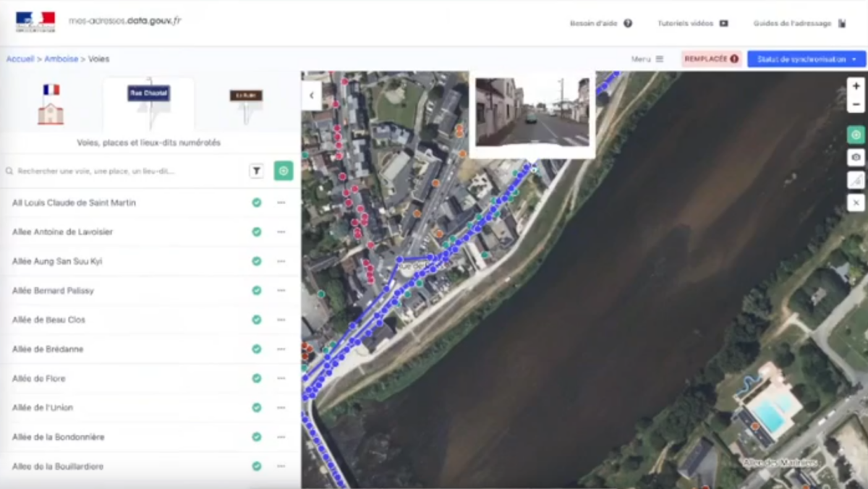Zoom out of the map

pyautogui.click(x=856, y=104)
